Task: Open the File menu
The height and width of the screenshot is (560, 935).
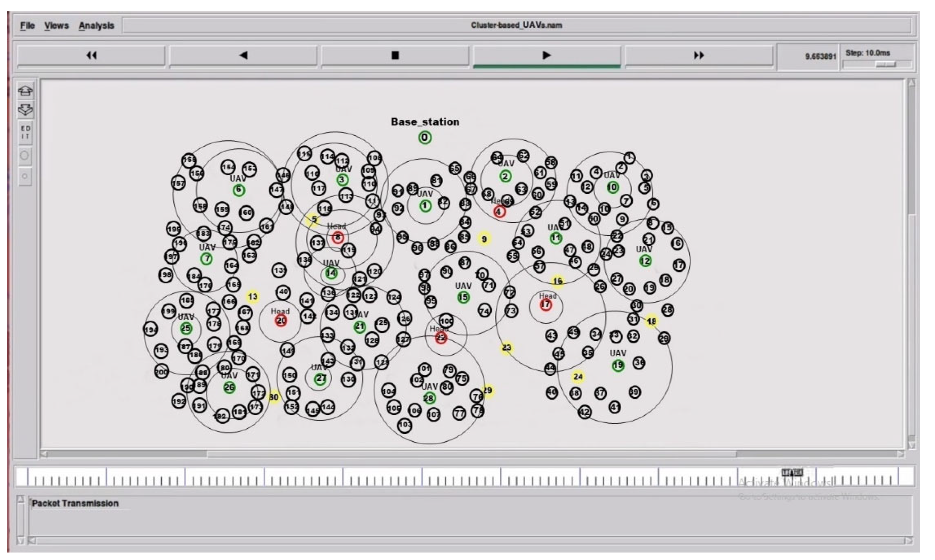Action: coord(27,26)
